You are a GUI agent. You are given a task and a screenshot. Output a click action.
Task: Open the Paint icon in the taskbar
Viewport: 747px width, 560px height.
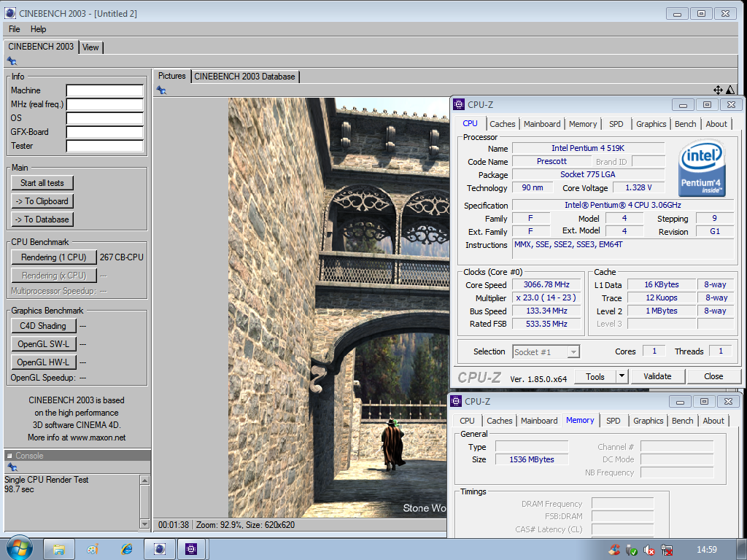click(x=93, y=550)
